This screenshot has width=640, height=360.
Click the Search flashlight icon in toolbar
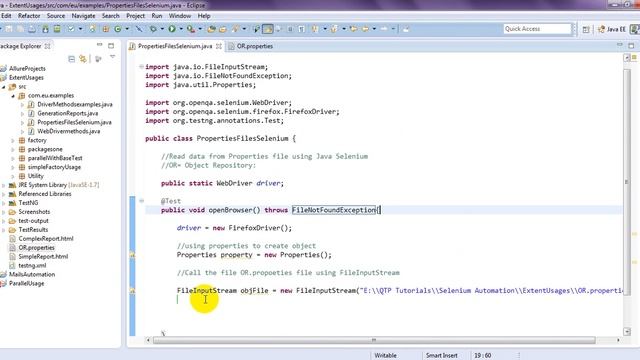coord(236,29)
